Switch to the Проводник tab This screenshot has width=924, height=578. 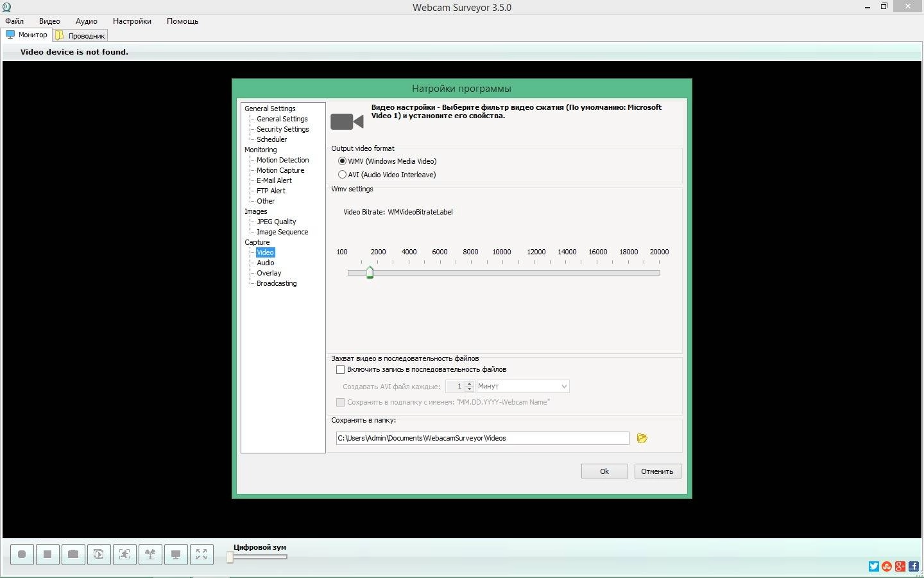(80, 36)
